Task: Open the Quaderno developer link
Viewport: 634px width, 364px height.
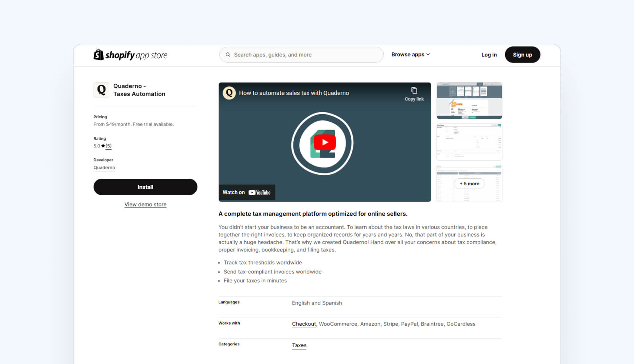Action: click(104, 167)
